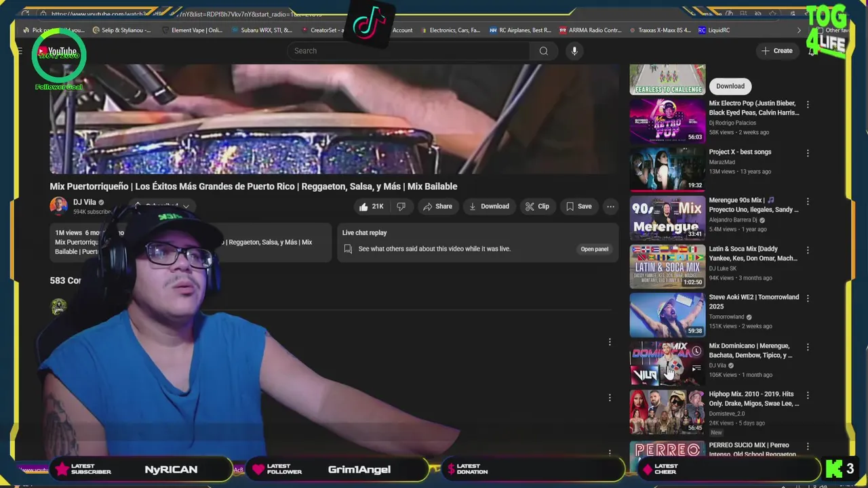Visit MarazMad channel name
The height and width of the screenshot is (488, 868).
point(722,162)
